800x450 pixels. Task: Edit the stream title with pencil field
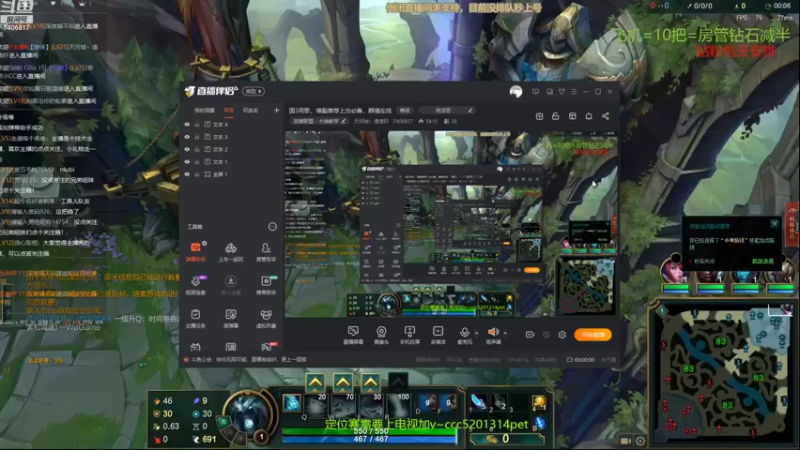pyautogui.click(x=447, y=110)
